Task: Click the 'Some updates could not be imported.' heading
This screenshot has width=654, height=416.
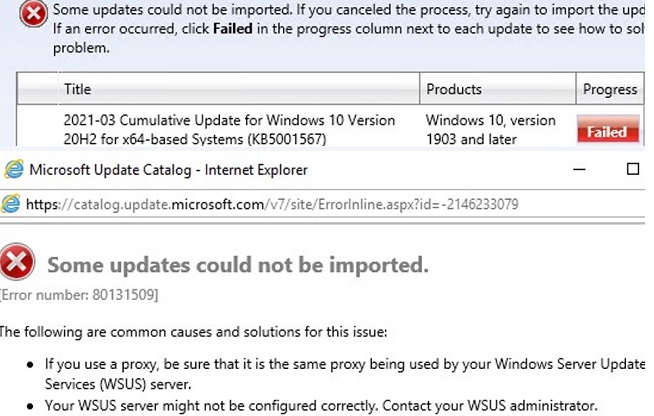Action: tap(238, 265)
